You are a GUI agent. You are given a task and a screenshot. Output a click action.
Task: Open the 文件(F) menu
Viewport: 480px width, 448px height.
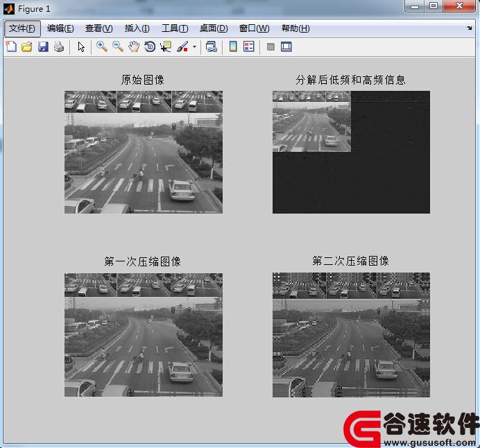(x=22, y=28)
